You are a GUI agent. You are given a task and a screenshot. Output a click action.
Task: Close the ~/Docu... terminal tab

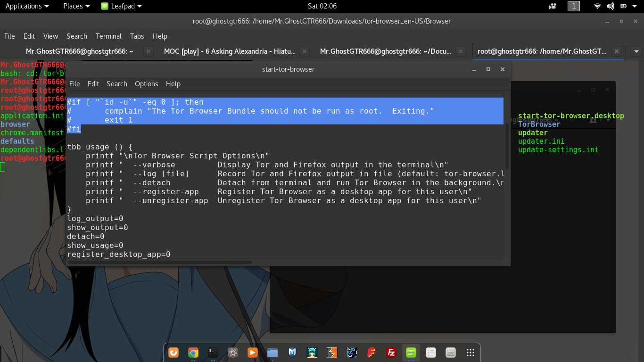coord(461,51)
